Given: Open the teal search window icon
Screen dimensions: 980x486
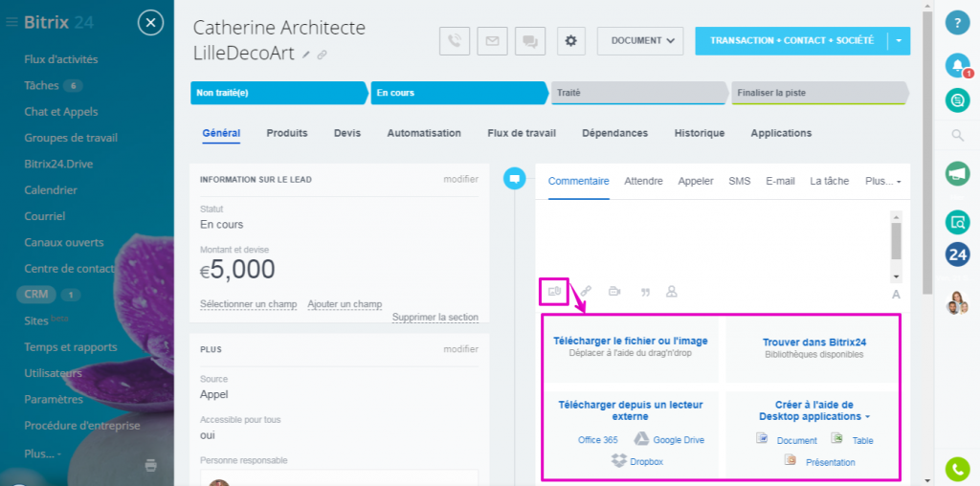Looking at the screenshot, I should pos(957,221).
